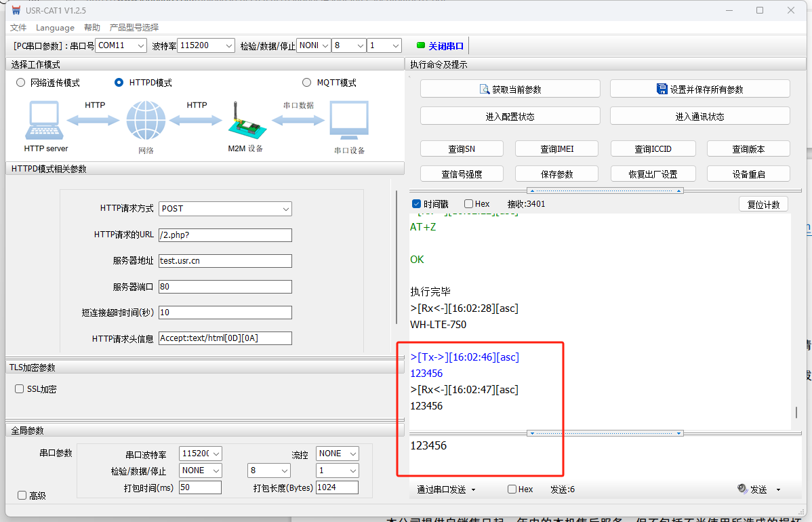The width and height of the screenshot is (812, 522).
Task: Click the 关闭串口 button
Action: click(x=445, y=46)
